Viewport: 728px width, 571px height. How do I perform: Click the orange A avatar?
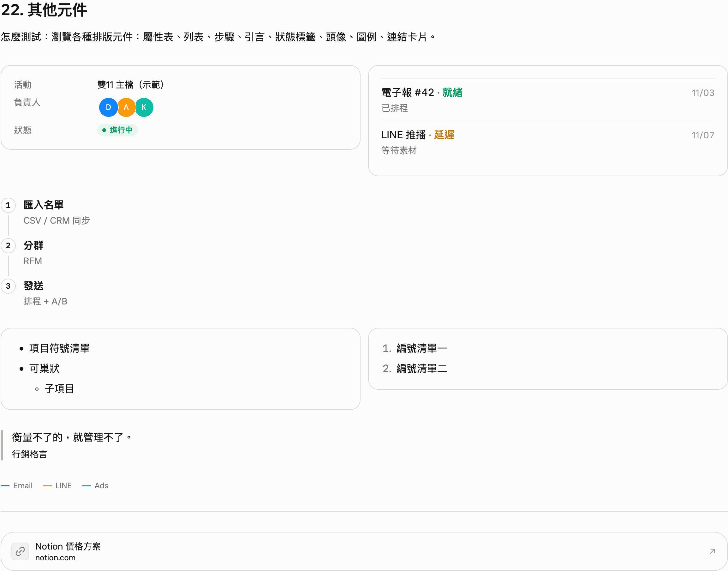point(126,107)
